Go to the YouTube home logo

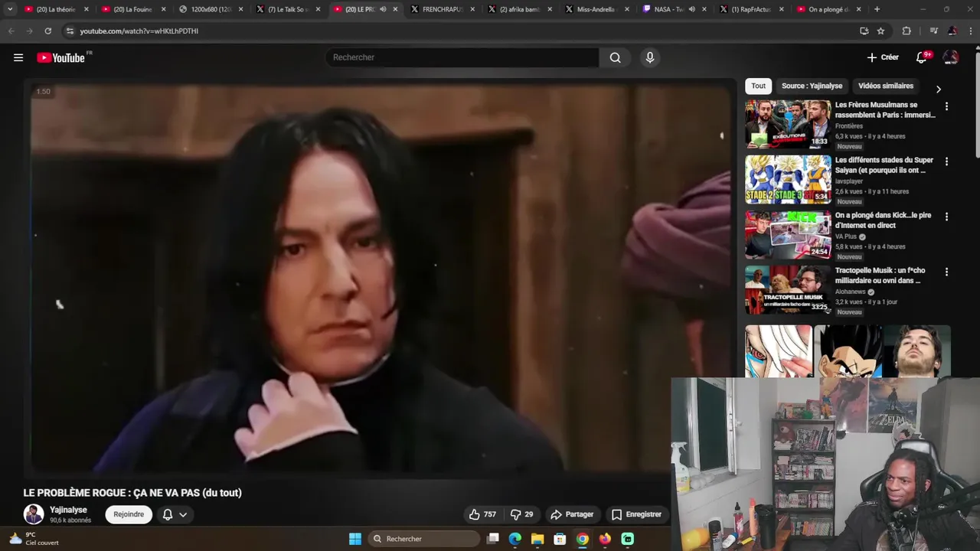pos(61,57)
